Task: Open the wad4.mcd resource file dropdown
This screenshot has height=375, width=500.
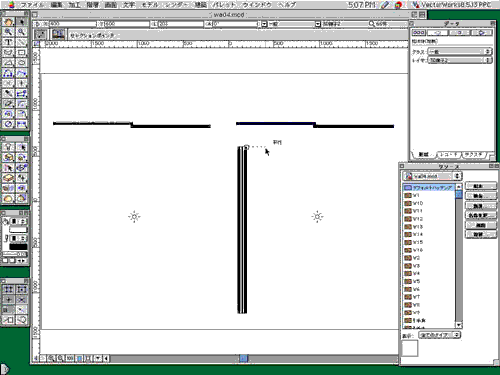Action: point(432,176)
